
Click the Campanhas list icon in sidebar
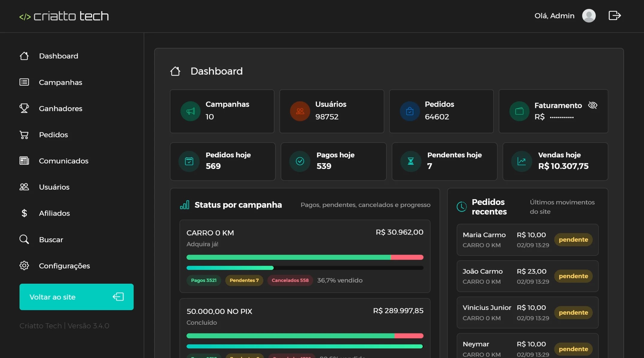[x=24, y=82]
